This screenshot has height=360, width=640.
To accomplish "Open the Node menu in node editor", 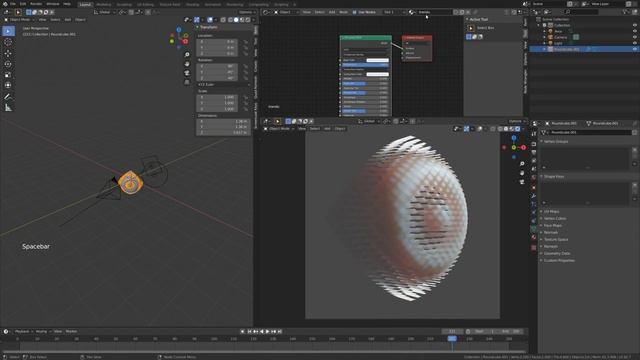I will point(344,12).
